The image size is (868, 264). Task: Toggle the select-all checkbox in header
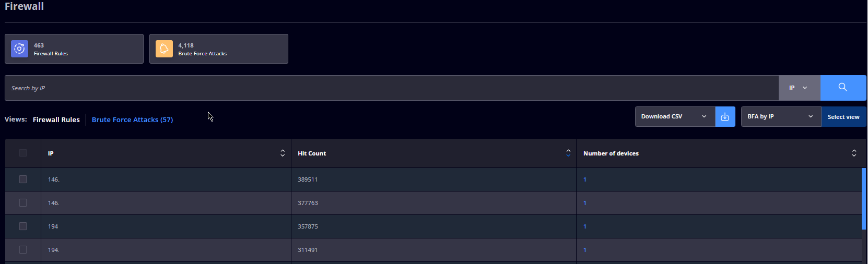(23, 153)
